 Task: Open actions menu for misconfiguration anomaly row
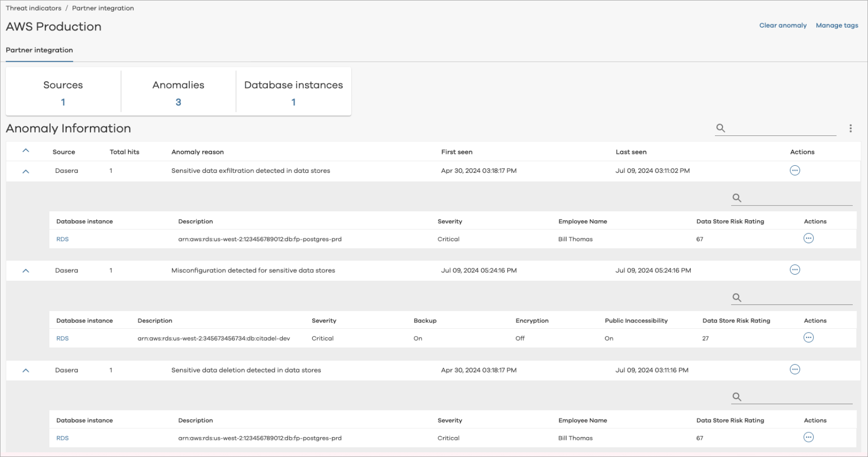pos(795,270)
